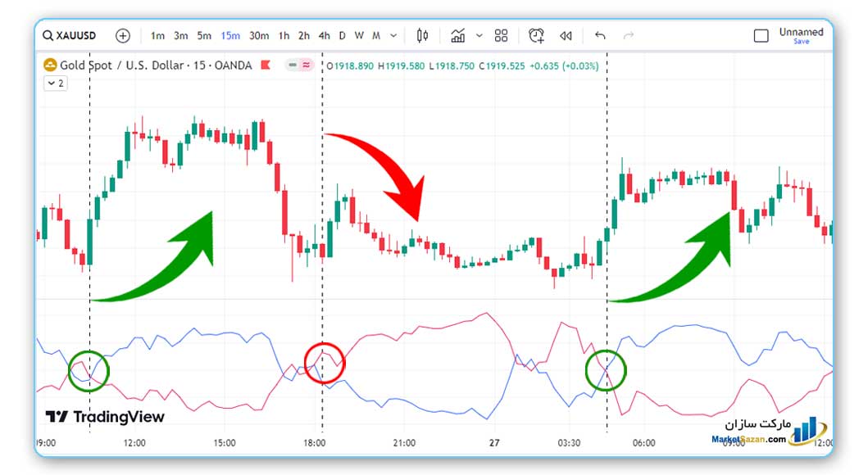Select the 15m timeframe
The width and height of the screenshot is (868, 475).
pyautogui.click(x=230, y=35)
